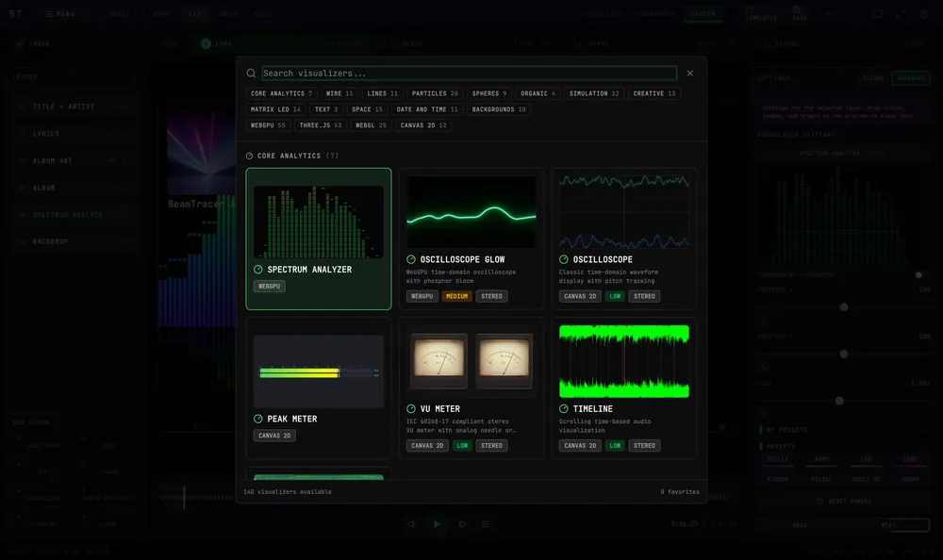Skip to next track in transport bar
943x560 pixels.
(x=462, y=524)
